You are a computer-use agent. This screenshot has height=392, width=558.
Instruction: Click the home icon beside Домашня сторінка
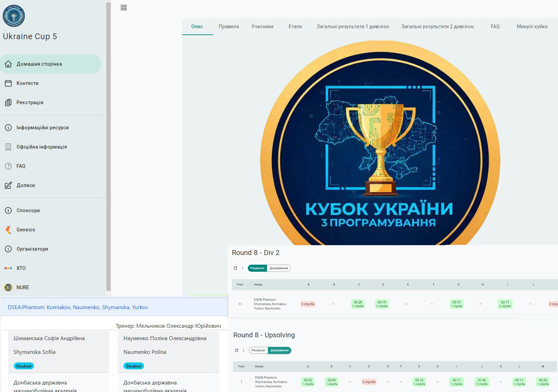(8, 64)
